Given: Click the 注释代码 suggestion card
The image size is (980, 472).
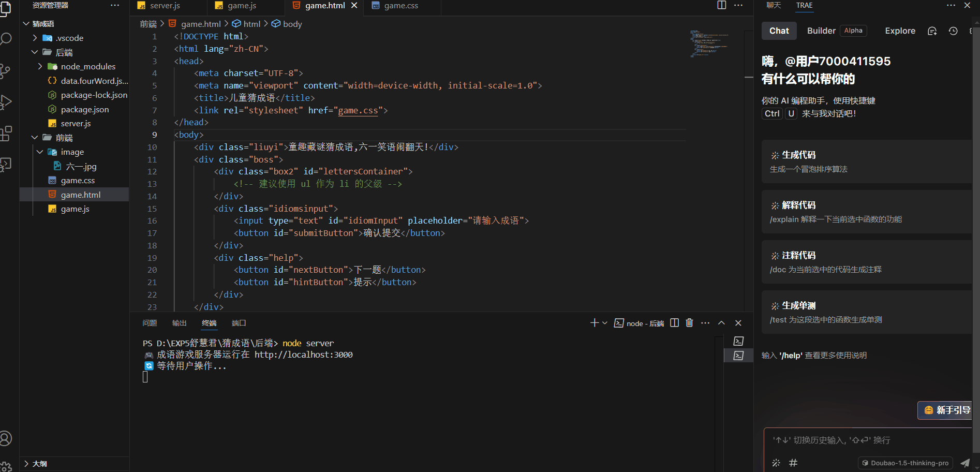Looking at the screenshot, I should pos(867,262).
